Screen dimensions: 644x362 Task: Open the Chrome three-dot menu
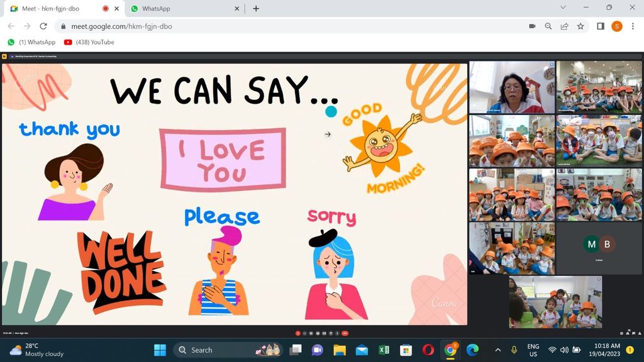[633, 26]
